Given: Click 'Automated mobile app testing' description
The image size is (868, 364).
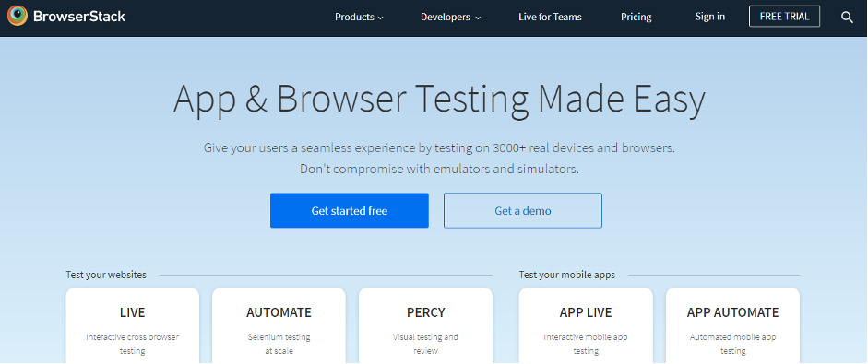Looking at the screenshot, I should [x=732, y=344].
